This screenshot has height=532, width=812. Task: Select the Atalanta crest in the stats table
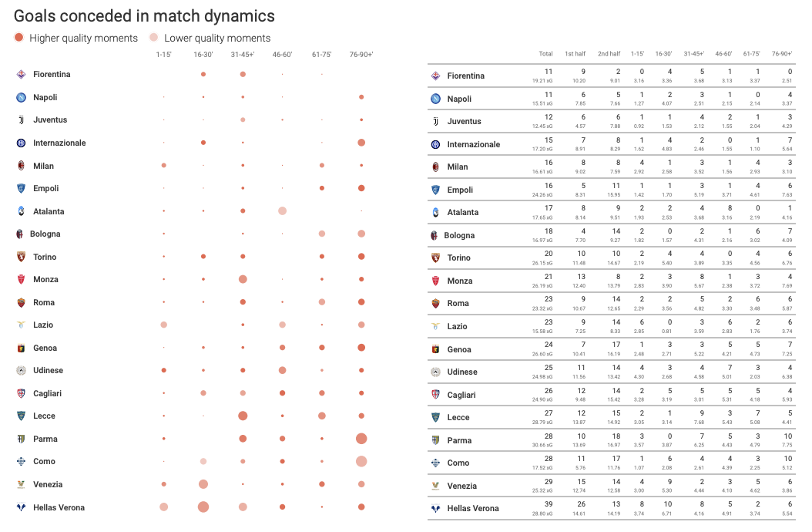[435, 212]
